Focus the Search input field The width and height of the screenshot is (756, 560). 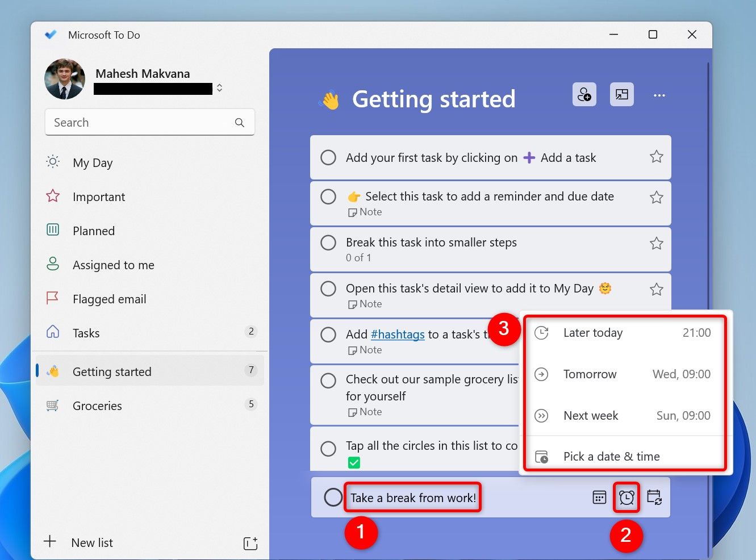[150, 122]
